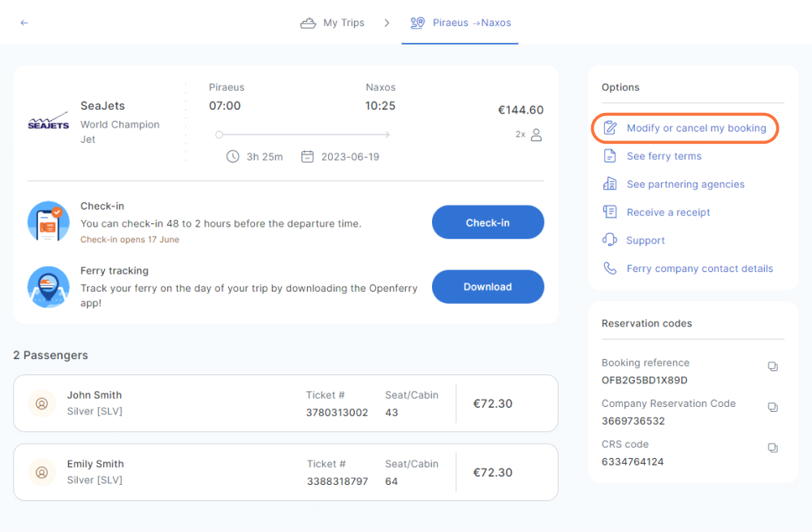The width and height of the screenshot is (812, 532).
Task: Click the total price €144.60
Action: [x=520, y=110]
